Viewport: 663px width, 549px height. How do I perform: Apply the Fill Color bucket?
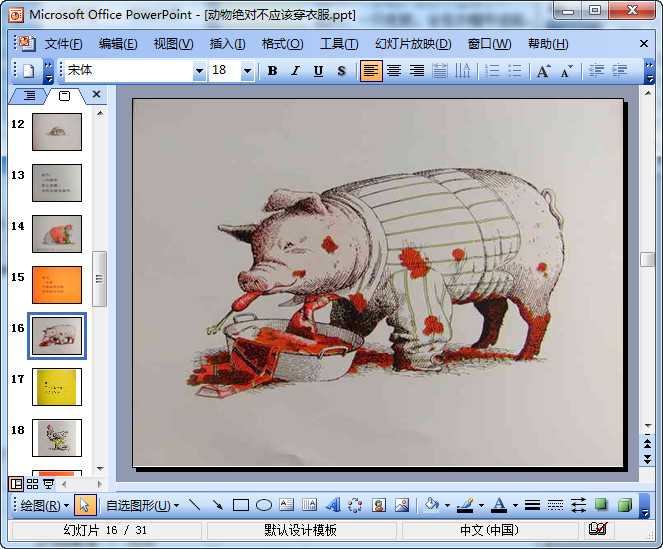(431, 505)
